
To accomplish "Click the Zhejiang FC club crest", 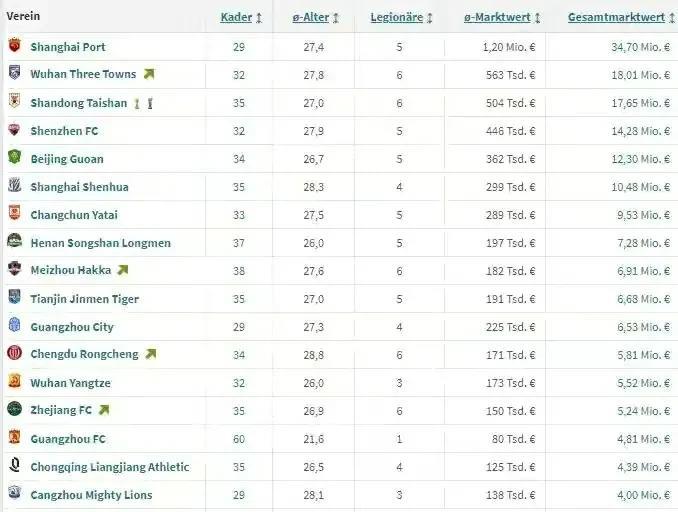I will pyautogui.click(x=14, y=409).
